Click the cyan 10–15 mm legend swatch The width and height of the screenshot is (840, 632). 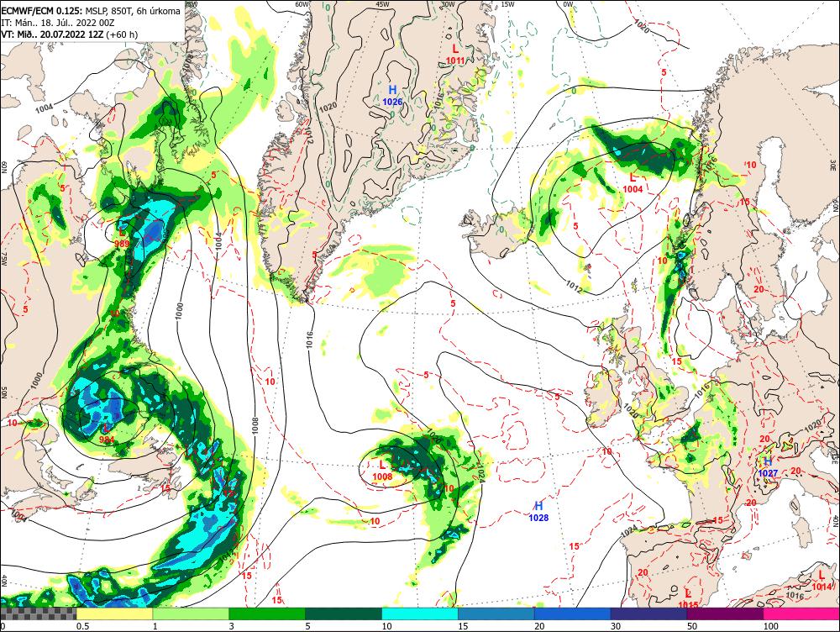(419, 614)
